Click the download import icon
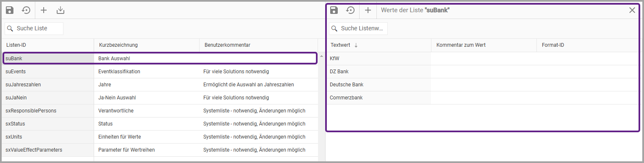Image resolution: width=644 pixels, height=163 pixels. click(60, 10)
